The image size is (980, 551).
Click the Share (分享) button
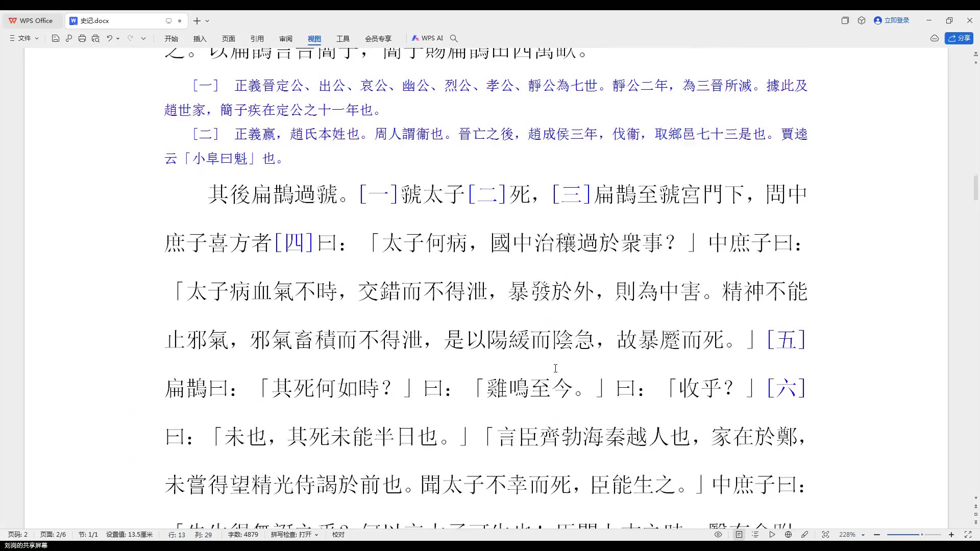tap(959, 38)
